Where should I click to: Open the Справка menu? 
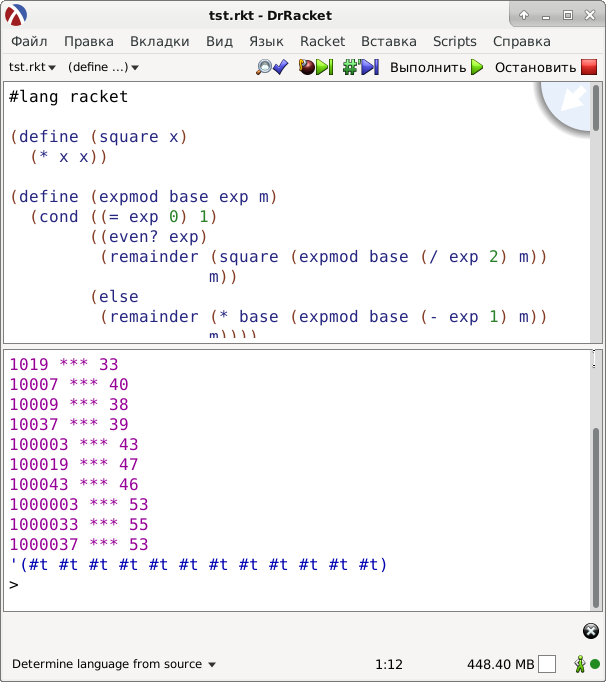(x=522, y=41)
